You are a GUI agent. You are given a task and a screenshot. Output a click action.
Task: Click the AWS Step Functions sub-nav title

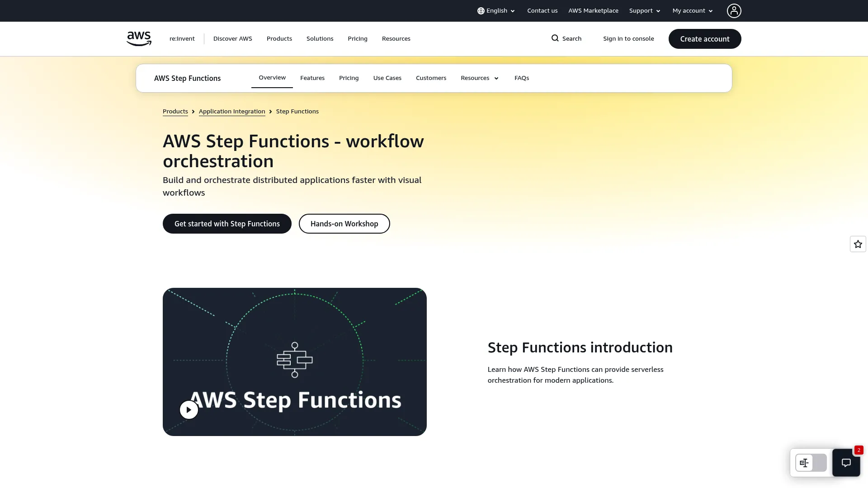pyautogui.click(x=187, y=78)
